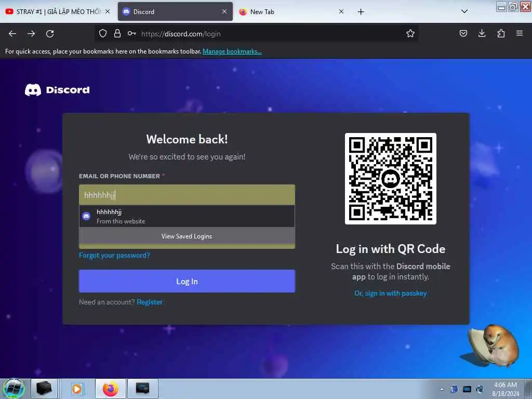Open the dark monitor app in taskbar
Screen dimensions: 532x399
coord(142,389)
